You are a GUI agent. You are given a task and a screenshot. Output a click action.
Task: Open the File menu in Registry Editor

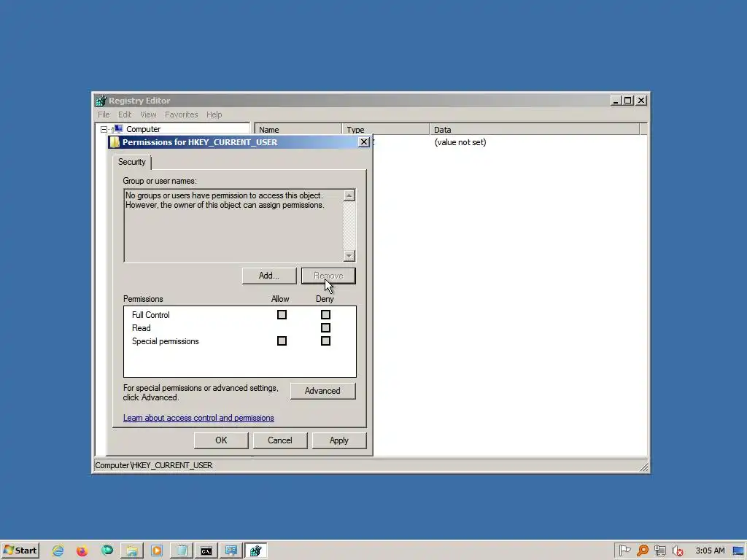[x=104, y=114]
